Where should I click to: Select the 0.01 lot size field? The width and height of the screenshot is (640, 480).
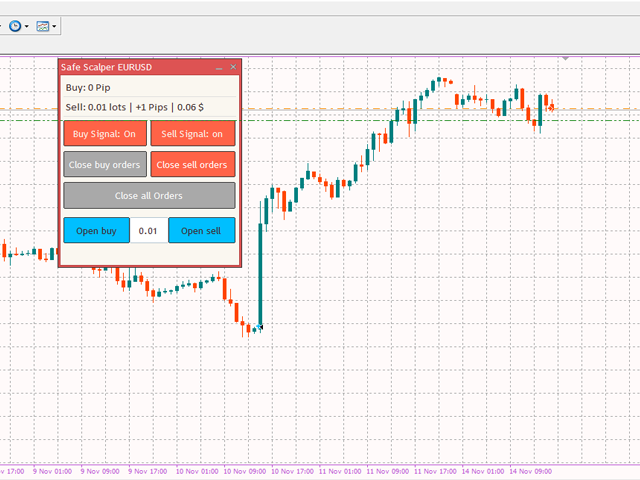[149, 230]
